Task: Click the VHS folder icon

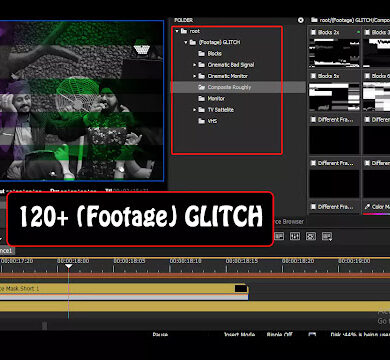Action: pyautogui.click(x=201, y=121)
